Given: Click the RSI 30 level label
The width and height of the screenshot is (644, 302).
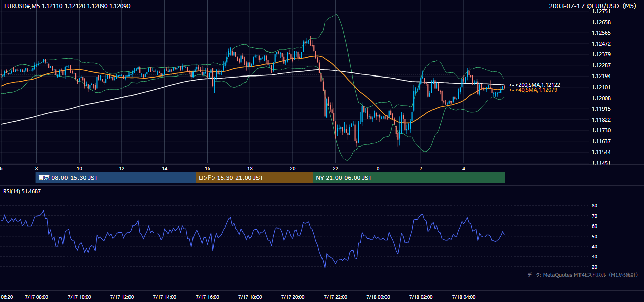Looking at the screenshot, I should tap(594, 257).
